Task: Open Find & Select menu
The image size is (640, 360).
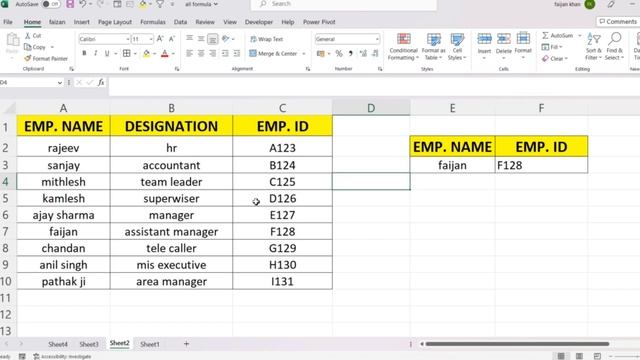Action: pos(614,47)
